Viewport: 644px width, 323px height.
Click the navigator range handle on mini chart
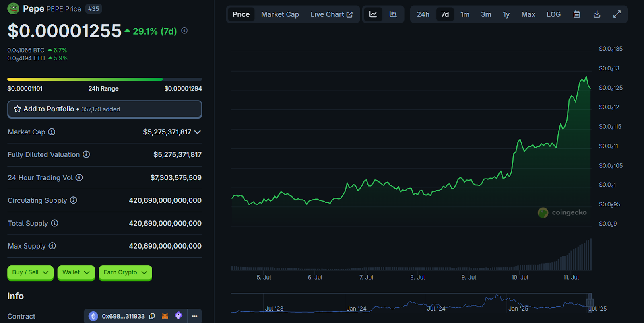tap(590, 302)
